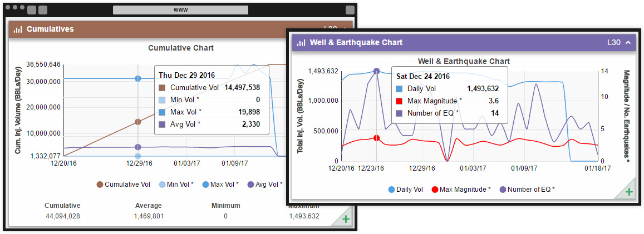This screenshot has height=234, width=644.
Task: Click the Maximum value 1,493,632 under the chart
Action: coord(304,216)
